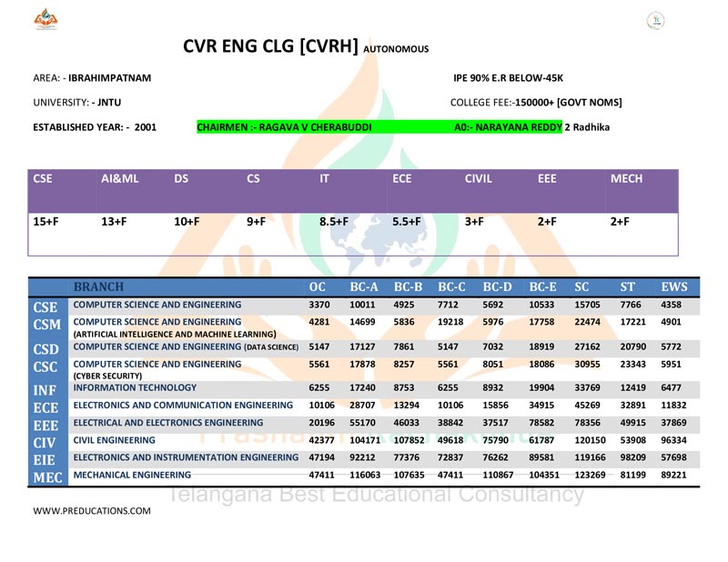728x562 pixels.
Task: Click the '2 Radhika' text
Action: 587,127
